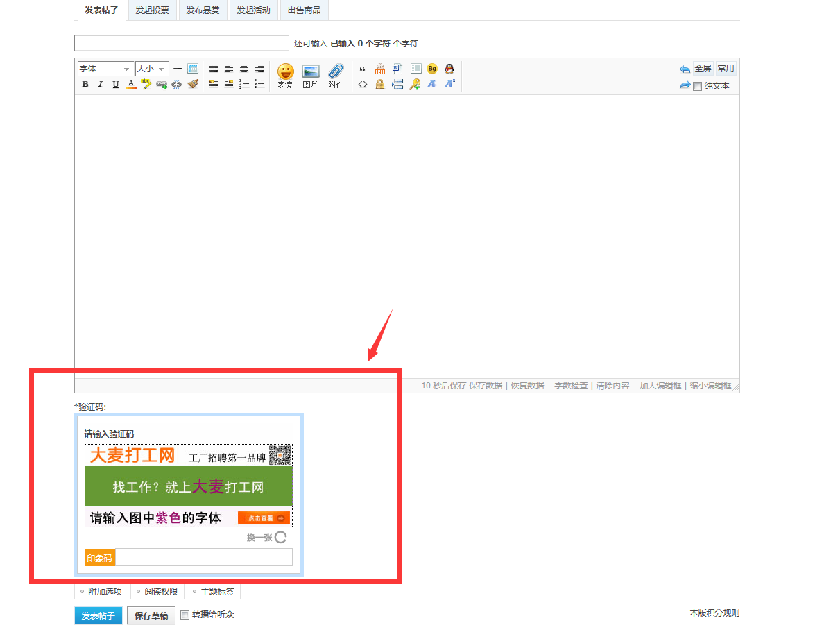Expand the 阅读权限 section

(157, 592)
